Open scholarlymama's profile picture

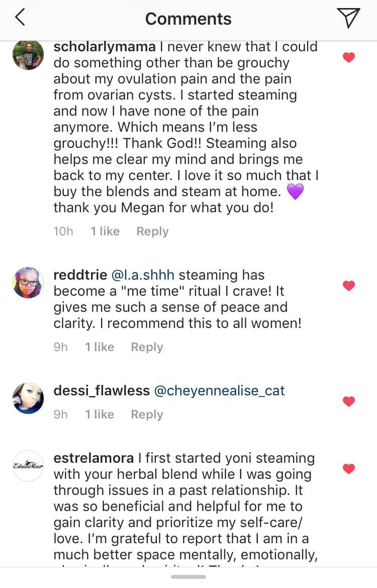click(28, 54)
